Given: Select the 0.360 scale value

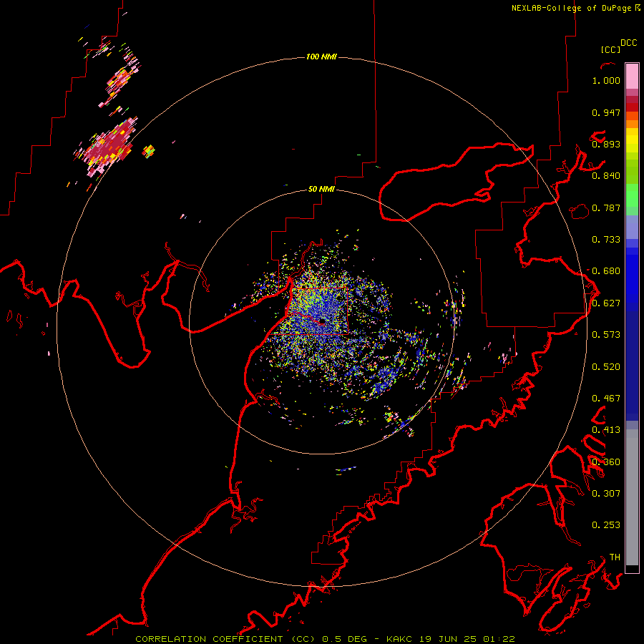Looking at the screenshot, I should [606, 462].
